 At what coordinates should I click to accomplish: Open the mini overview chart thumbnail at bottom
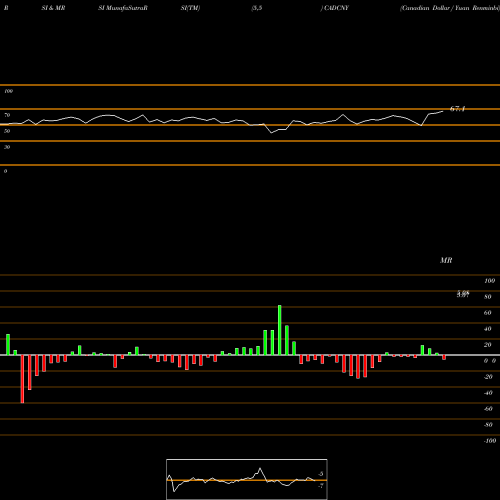[247, 479]
